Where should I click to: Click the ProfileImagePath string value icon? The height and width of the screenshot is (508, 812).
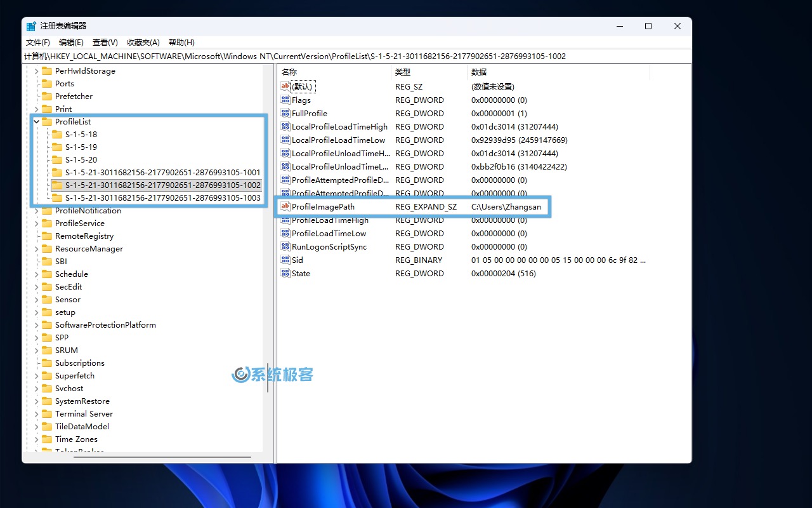[285, 206]
